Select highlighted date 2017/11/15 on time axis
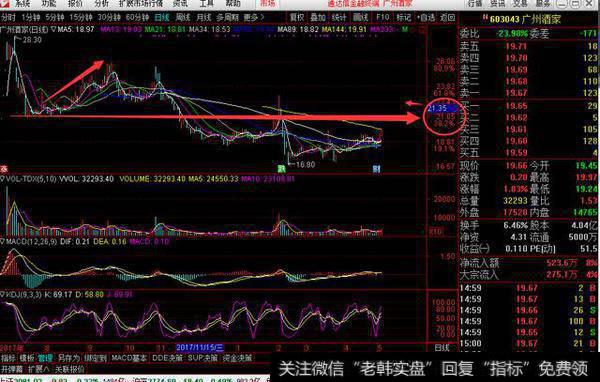 pyautogui.click(x=199, y=348)
